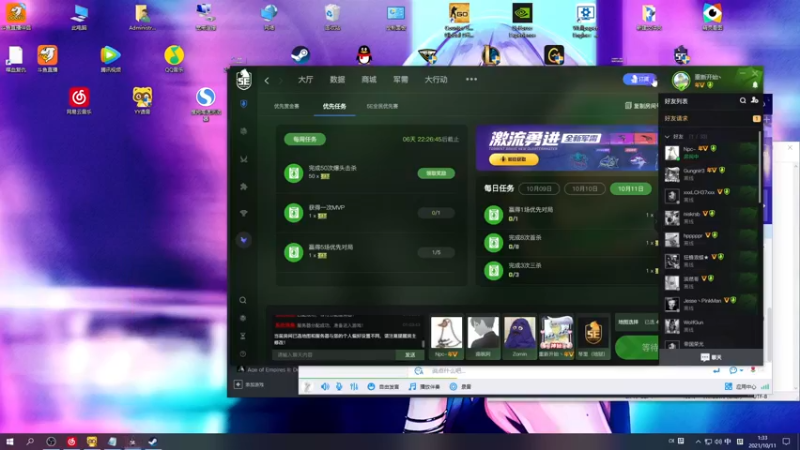Open the 大行动 tab
This screenshot has width=800, height=450.
(x=436, y=80)
